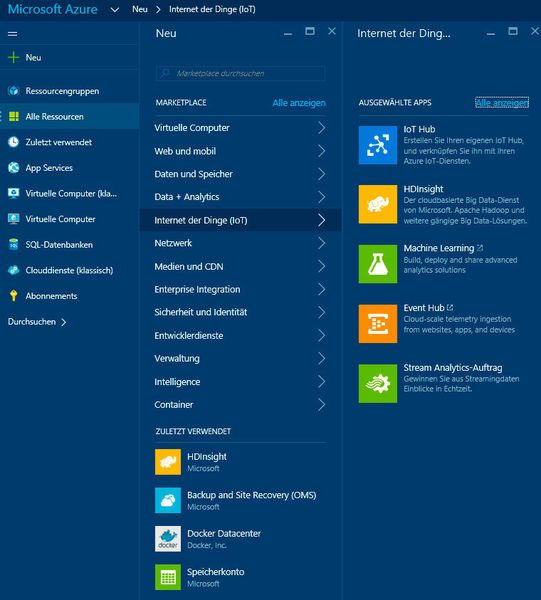This screenshot has height=600, width=541.
Task: Click the Docker Datacenter whale icon
Action: tap(168, 539)
